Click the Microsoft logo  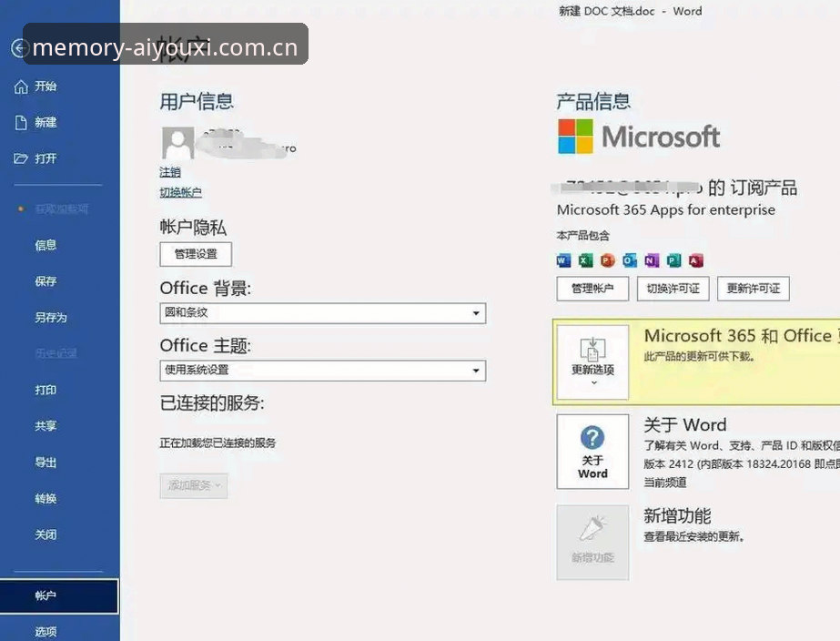tap(639, 137)
